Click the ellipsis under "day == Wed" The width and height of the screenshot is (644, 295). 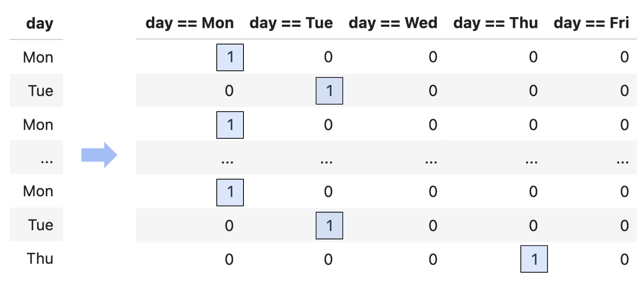431,161
